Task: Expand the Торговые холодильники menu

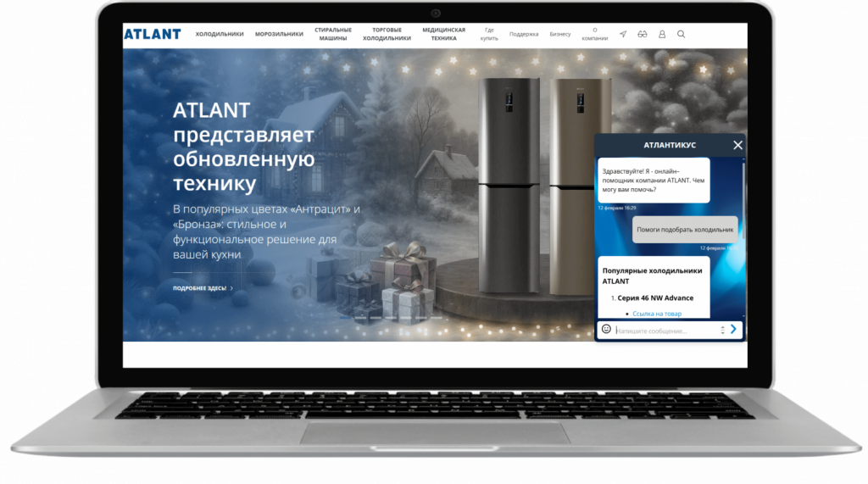Action: [x=387, y=35]
